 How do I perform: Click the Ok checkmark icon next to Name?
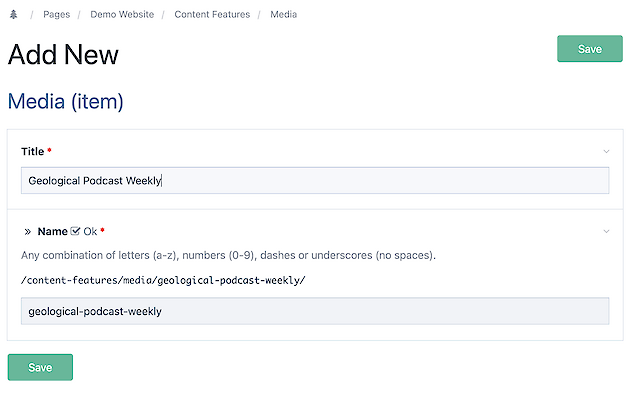click(75, 231)
